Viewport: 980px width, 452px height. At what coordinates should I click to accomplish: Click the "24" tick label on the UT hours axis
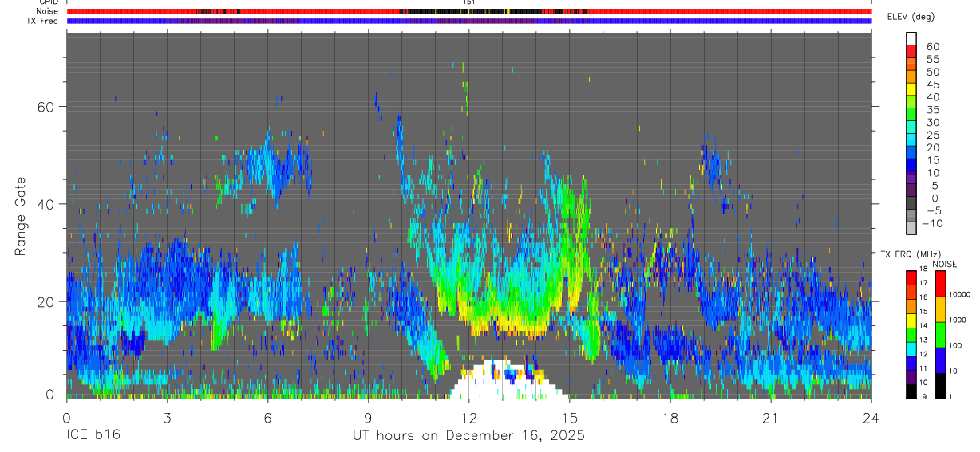871,417
